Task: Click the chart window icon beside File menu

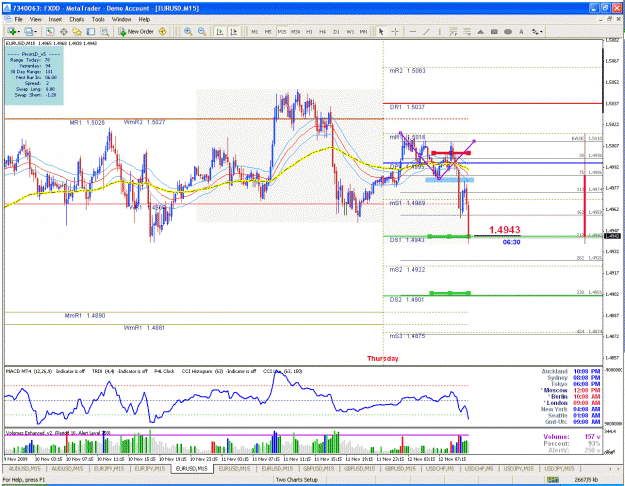Action: click(x=7, y=19)
